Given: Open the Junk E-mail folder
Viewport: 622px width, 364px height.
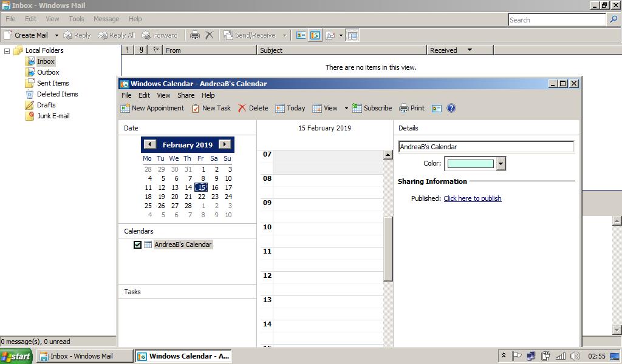Looking at the screenshot, I should [x=53, y=116].
